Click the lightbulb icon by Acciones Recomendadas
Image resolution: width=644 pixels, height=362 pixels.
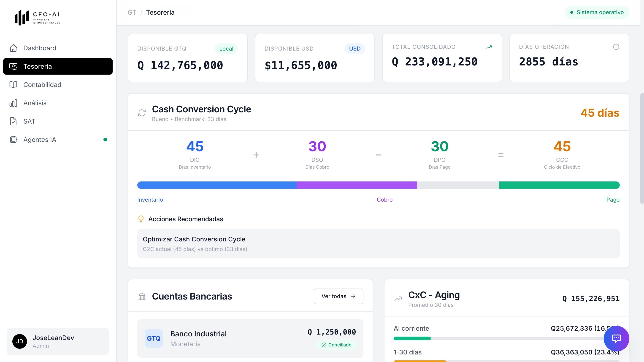point(141,219)
